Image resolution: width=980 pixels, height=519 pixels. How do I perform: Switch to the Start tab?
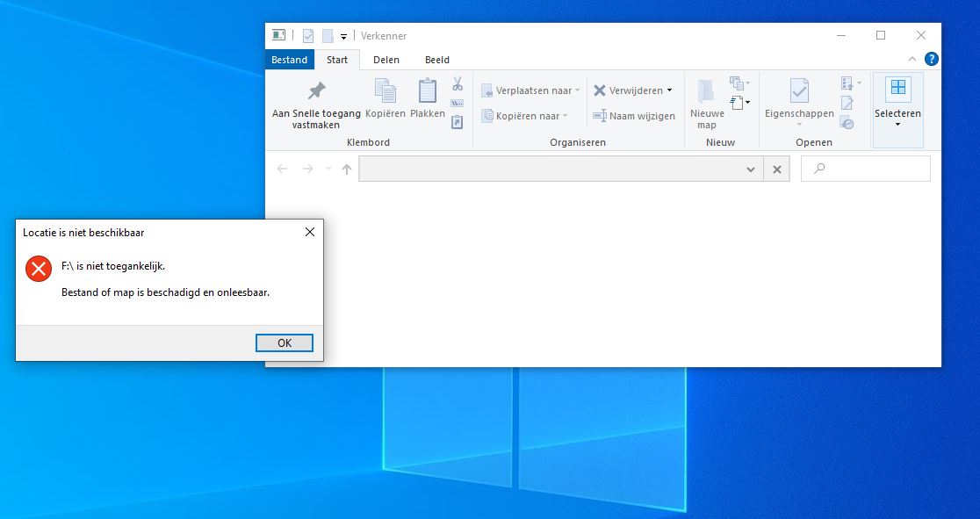click(x=337, y=60)
